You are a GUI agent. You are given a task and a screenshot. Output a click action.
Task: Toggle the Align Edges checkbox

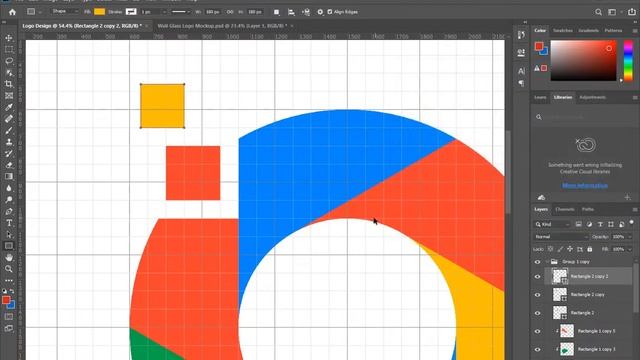[330, 12]
